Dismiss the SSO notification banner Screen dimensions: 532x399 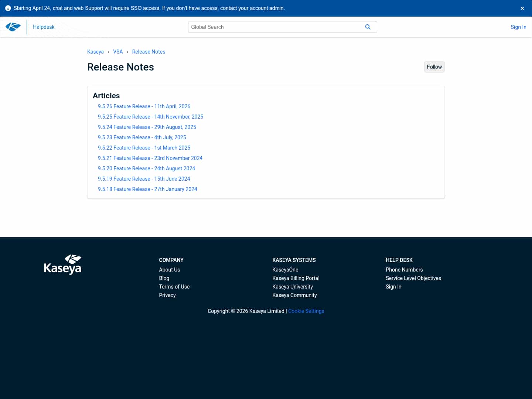coord(522,8)
